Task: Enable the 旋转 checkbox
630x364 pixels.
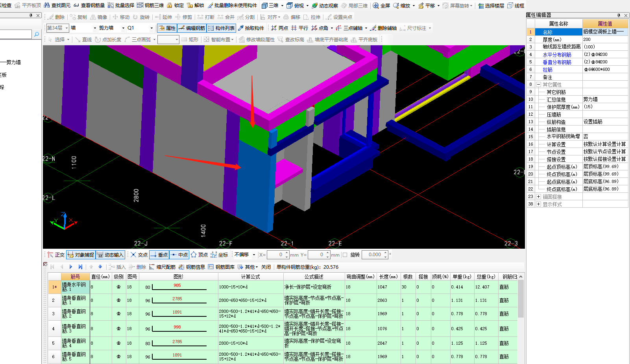Action: (345, 255)
